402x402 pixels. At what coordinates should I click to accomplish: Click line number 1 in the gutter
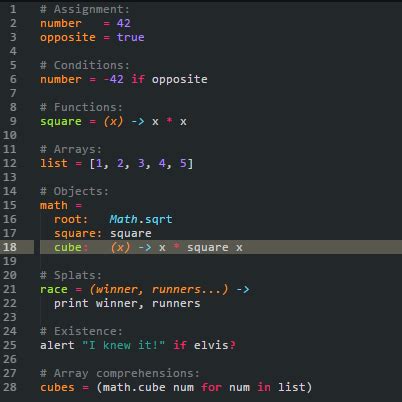[x=13, y=9]
